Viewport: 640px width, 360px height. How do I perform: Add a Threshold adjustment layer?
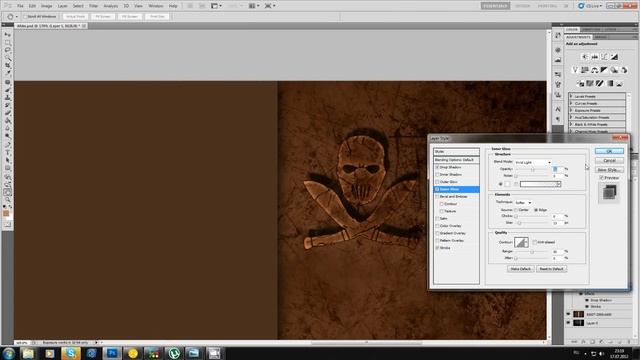(x=600, y=84)
